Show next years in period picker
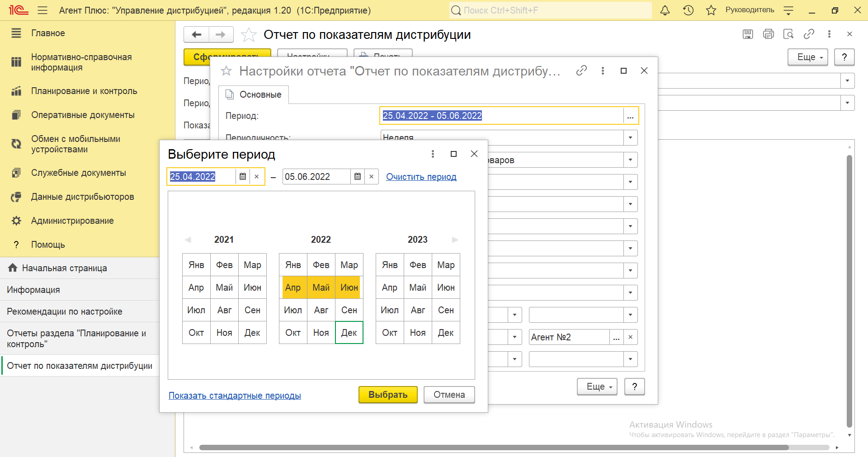 point(455,240)
